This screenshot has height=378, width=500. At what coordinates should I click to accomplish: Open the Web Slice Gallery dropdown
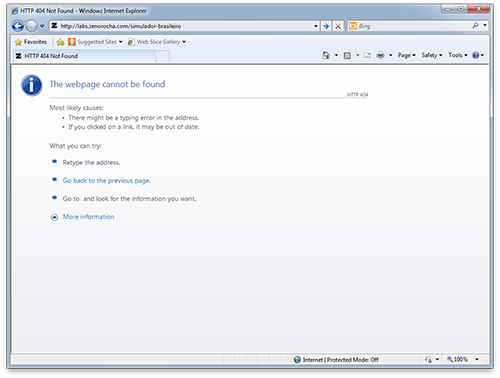(157, 42)
